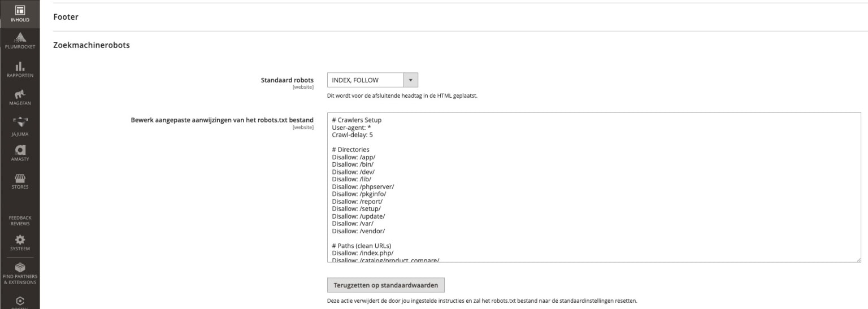Screen dimensions: 868x309
Task: Click the partly visible bottom sidebar icon
Action: coord(20,302)
